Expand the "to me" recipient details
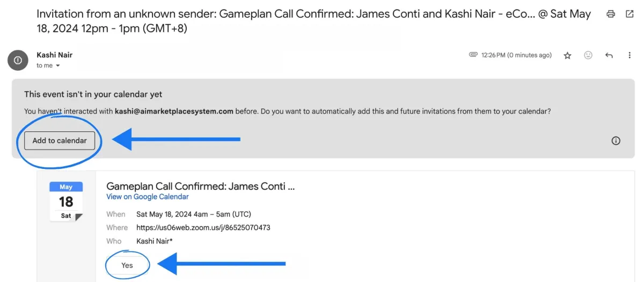 click(x=58, y=66)
